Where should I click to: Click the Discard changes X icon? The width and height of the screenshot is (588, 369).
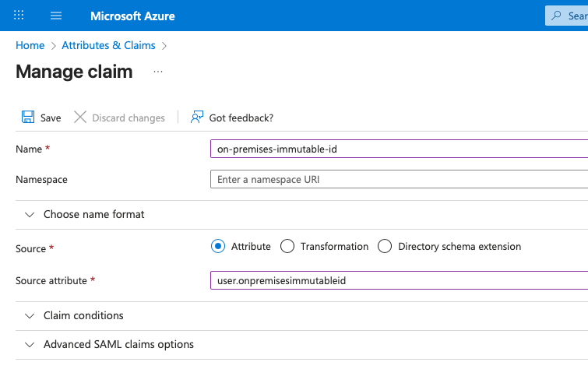pyautogui.click(x=80, y=118)
